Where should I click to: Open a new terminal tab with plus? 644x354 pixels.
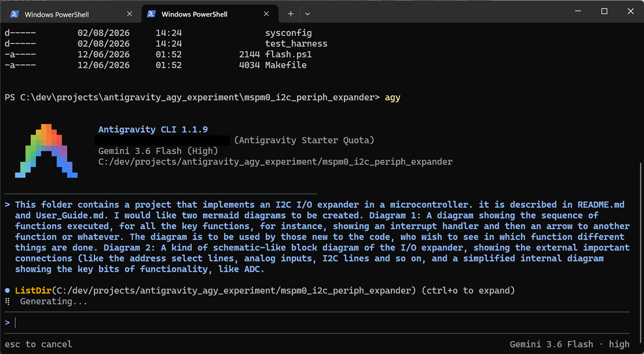pos(290,14)
